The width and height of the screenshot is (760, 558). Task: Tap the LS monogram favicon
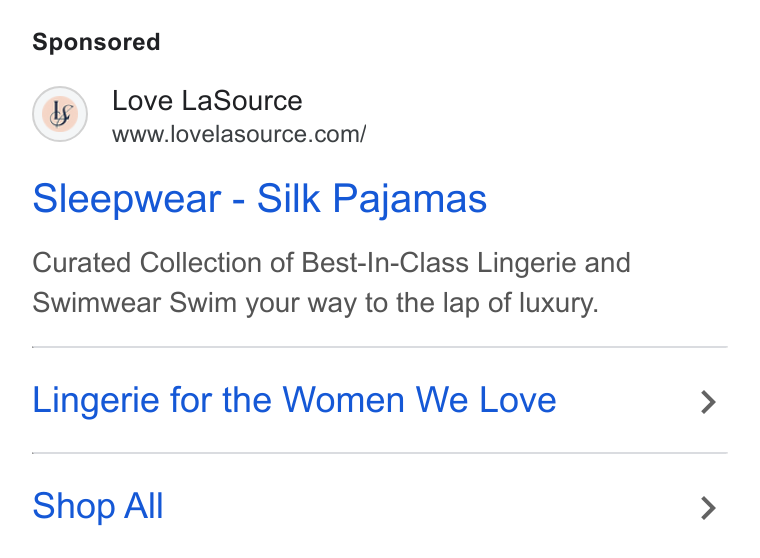(60, 114)
